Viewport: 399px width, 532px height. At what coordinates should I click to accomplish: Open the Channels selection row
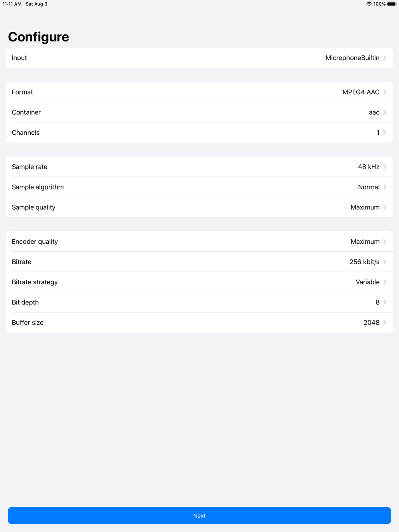click(199, 132)
